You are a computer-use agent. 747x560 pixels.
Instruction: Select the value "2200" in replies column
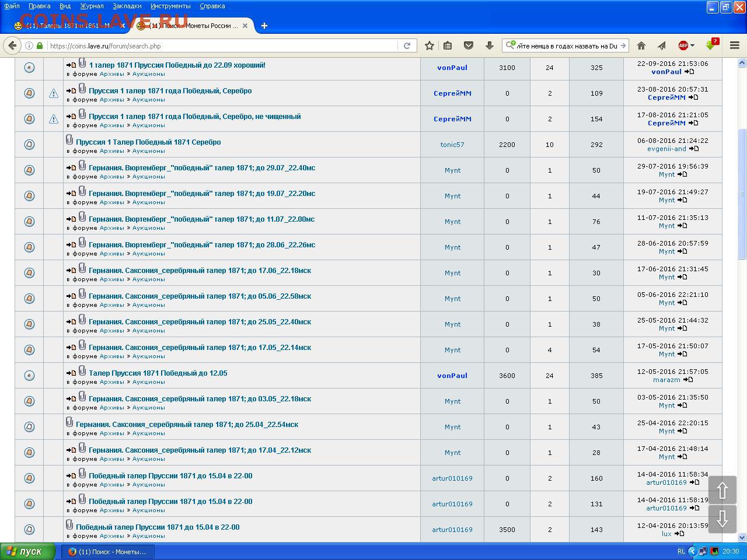point(507,144)
